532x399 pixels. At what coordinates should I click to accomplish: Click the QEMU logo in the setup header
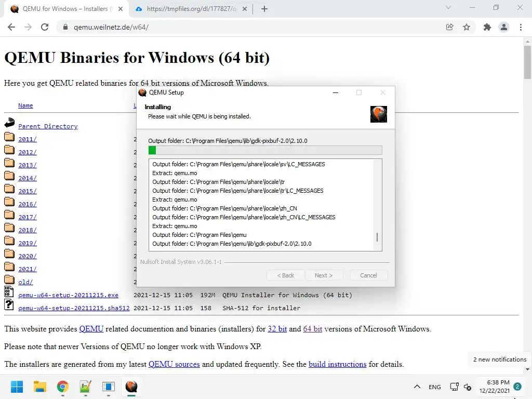pyautogui.click(x=379, y=114)
